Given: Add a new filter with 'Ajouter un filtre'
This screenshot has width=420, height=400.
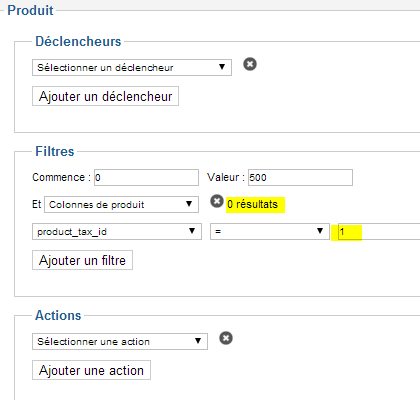Looking at the screenshot, I should [x=82, y=260].
